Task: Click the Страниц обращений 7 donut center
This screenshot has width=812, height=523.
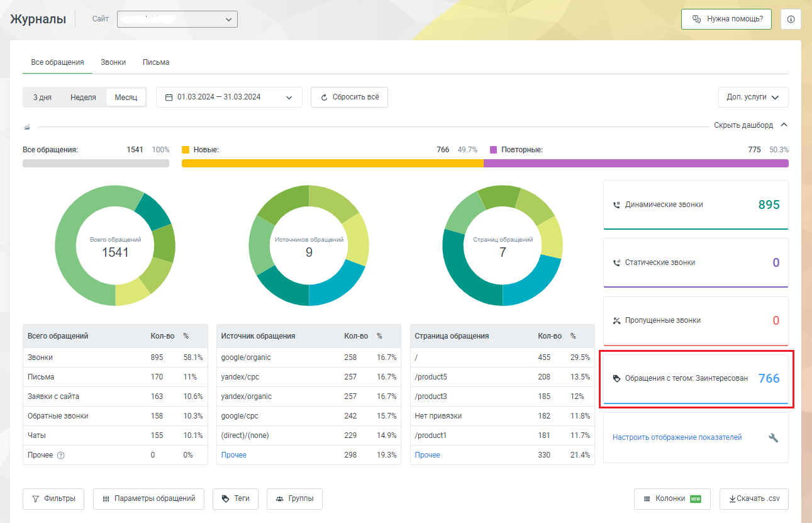Action: coord(503,247)
